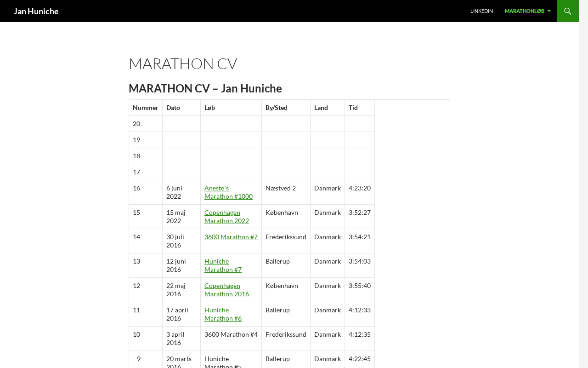The height and width of the screenshot is (368, 588).
Task: Open Aneste's Marathon #1000 link
Action: (228, 192)
